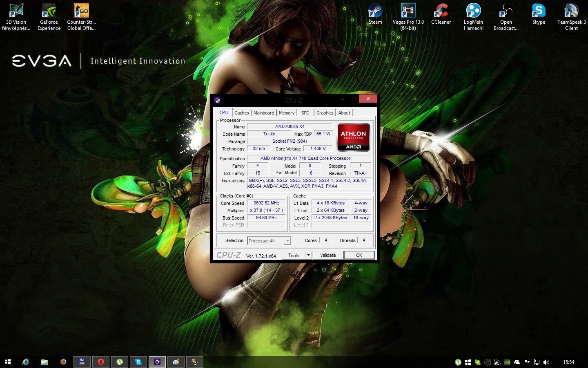The height and width of the screenshot is (368, 588).
Task: Switch to Paint in the taskbar
Action: click(x=176, y=362)
